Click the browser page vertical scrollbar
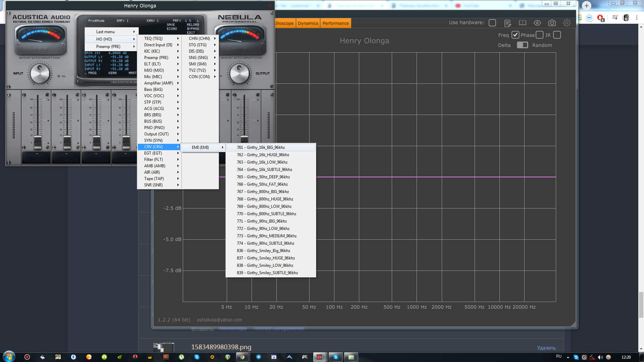Image resolution: width=644 pixels, height=362 pixels. coord(641,305)
